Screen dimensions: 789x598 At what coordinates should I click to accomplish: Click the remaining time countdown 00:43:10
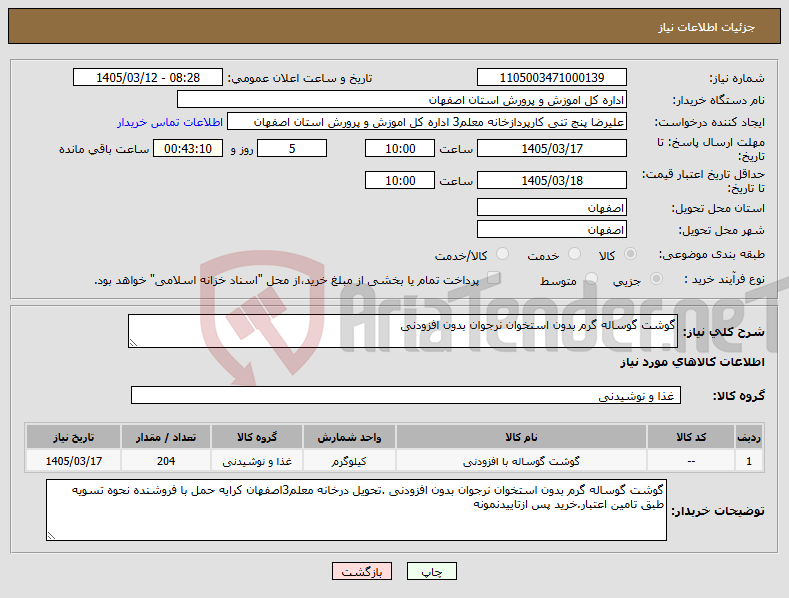pyautogui.click(x=188, y=148)
